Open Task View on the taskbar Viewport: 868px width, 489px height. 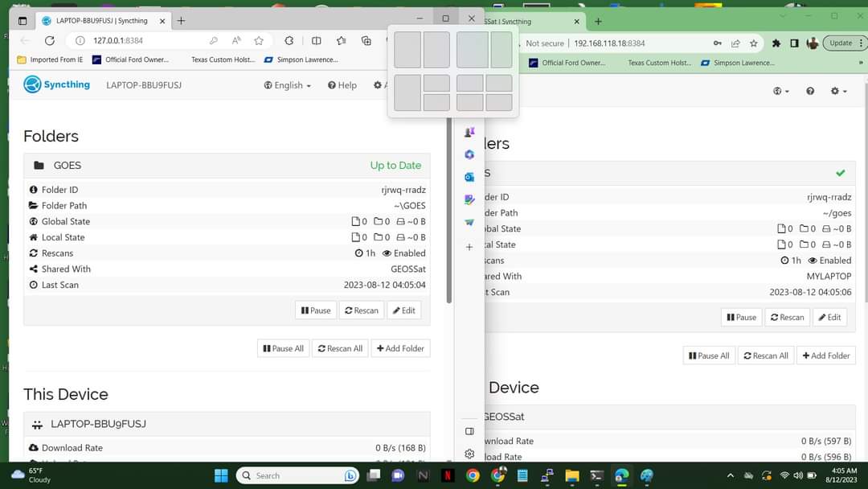tap(374, 475)
